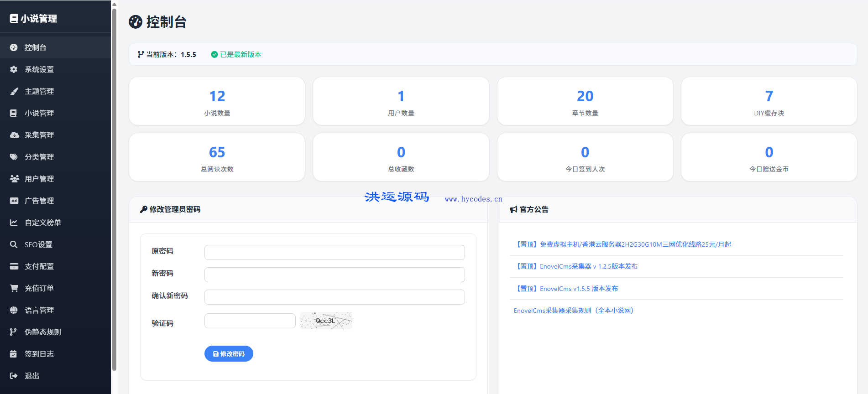868x394 pixels.
Task: Select 充值订单 from the sidebar
Action: (x=55, y=288)
